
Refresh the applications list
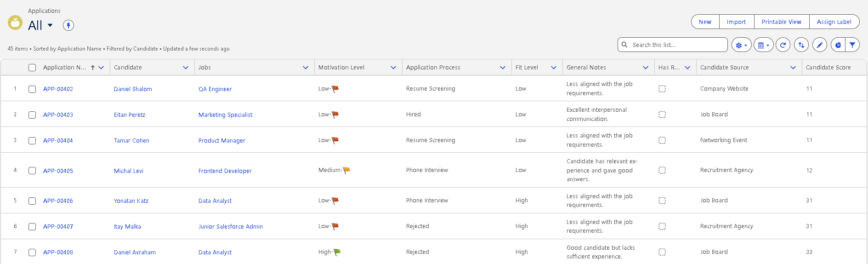point(783,45)
